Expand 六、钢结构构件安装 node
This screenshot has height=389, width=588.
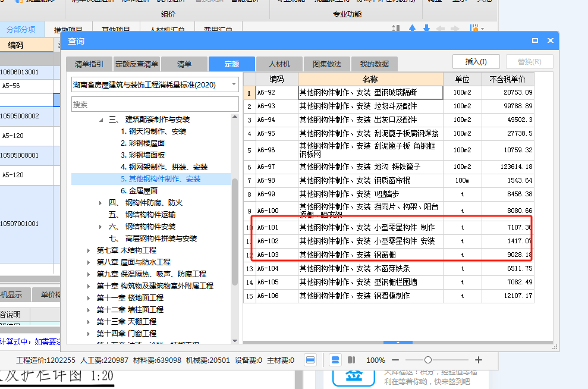(100, 227)
